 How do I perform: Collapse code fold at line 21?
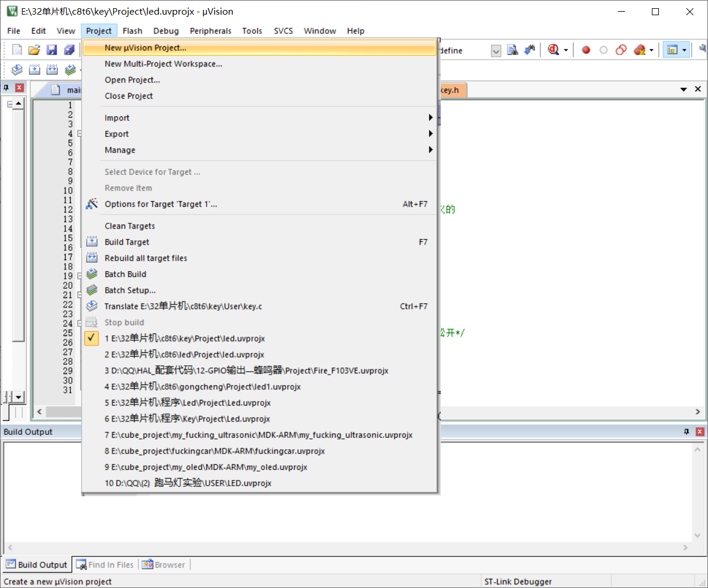coord(80,295)
